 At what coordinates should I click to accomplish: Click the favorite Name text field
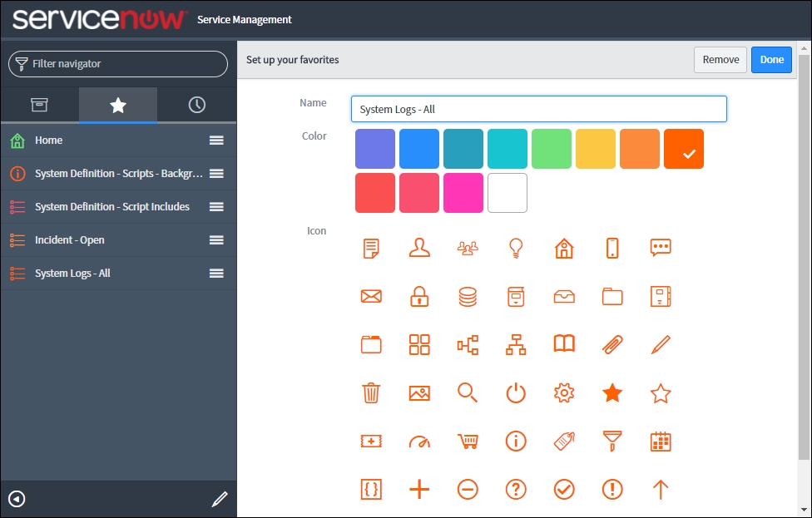[x=538, y=109]
